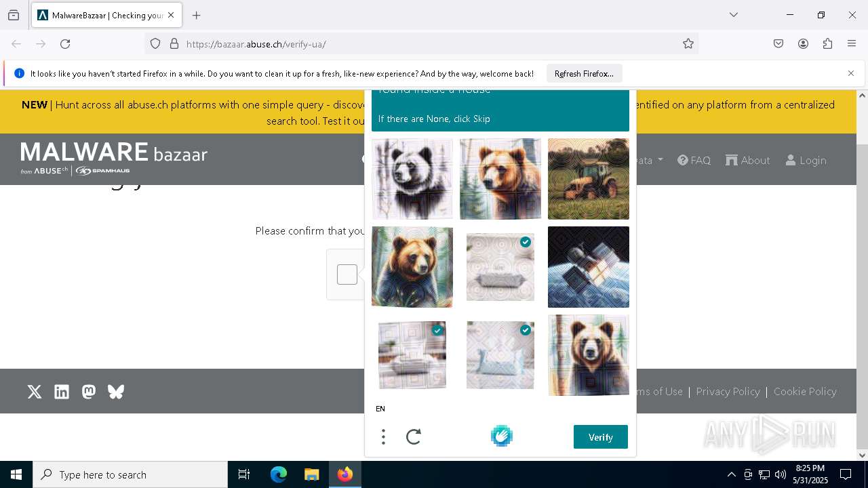This screenshot has width=868, height=488.
Task: Open File Explorer from the taskbar
Action: pyautogui.click(x=312, y=474)
